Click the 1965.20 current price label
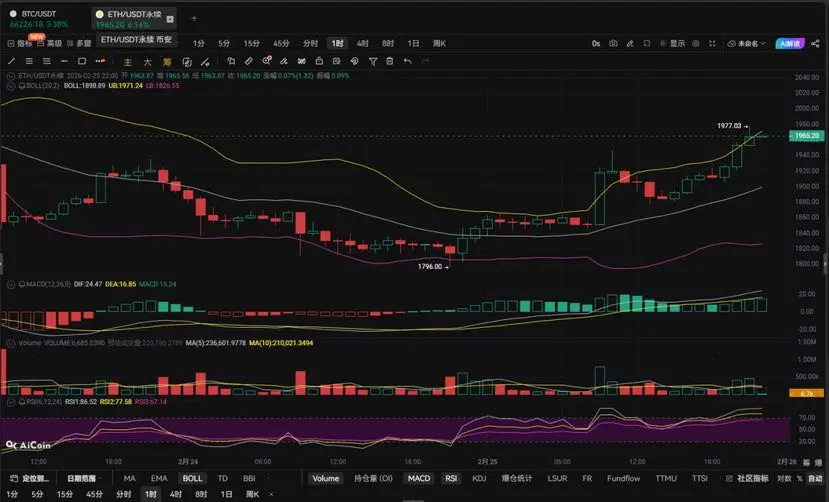The height and width of the screenshot is (502, 829). 806,136
